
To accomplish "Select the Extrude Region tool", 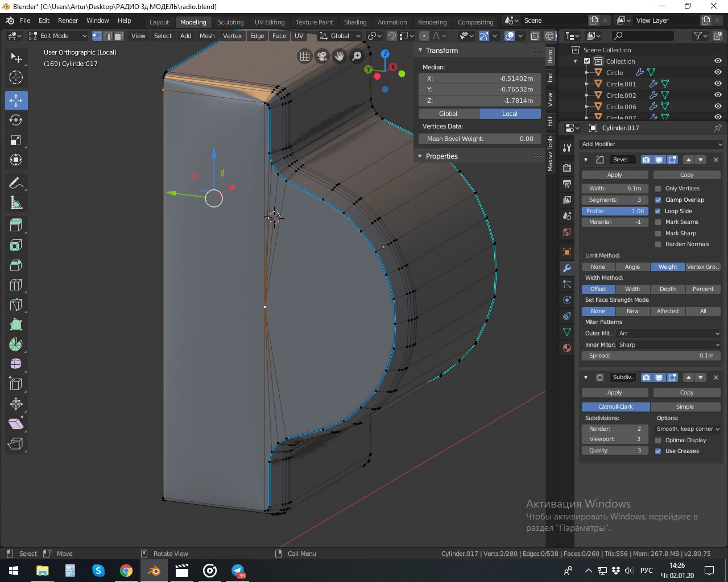I will 16,226.
